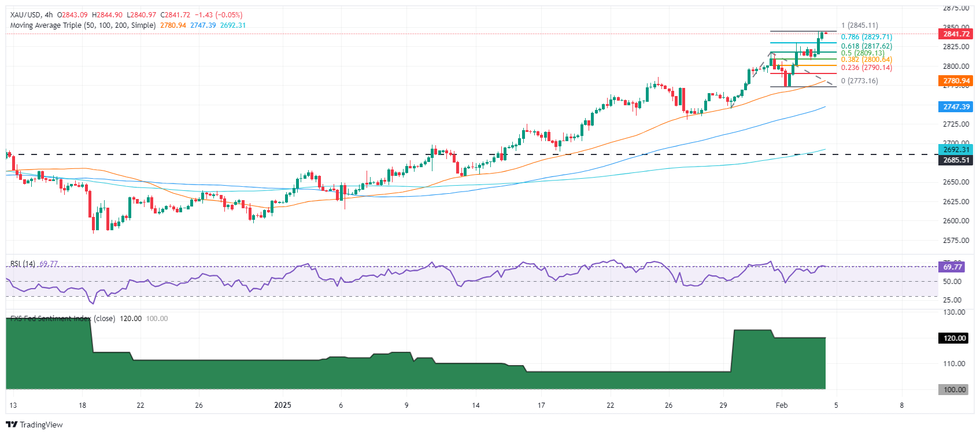Click the 1 (2845.11) Fibonacci top label
This screenshot has height=435, width=980.
point(859,25)
